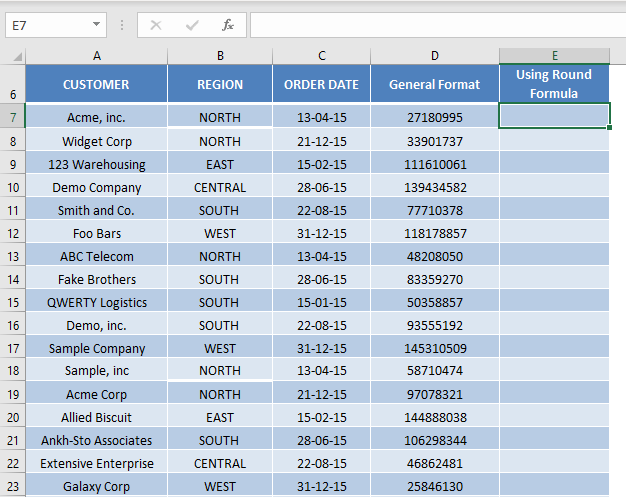626x497 pixels.
Task: Select row 7 header
Action: (x=13, y=117)
